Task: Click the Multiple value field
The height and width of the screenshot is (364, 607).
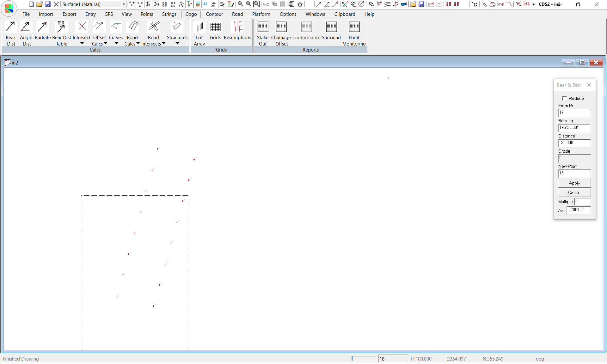Action: pos(582,202)
